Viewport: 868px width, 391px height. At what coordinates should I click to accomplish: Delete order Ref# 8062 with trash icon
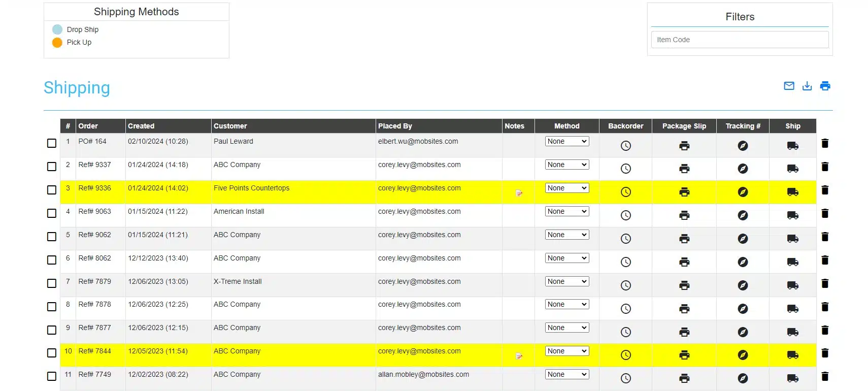click(825, 260)
